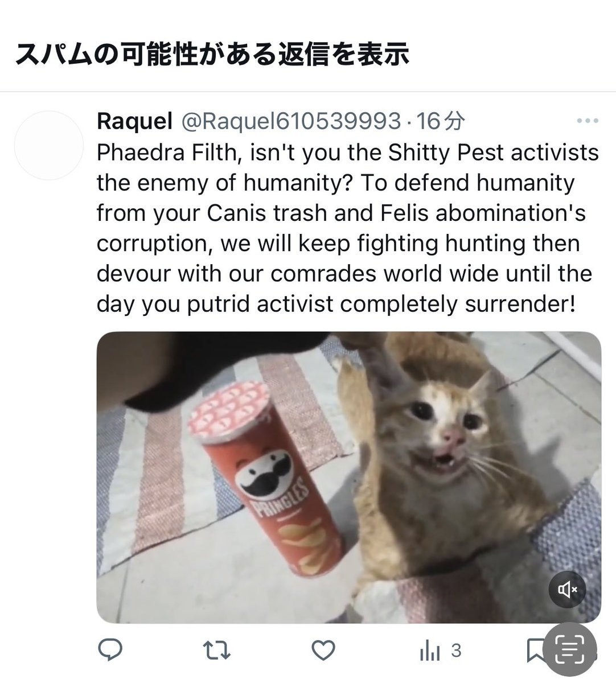
Task: Tap the view count number 3
Action: (x=456, y=651)
